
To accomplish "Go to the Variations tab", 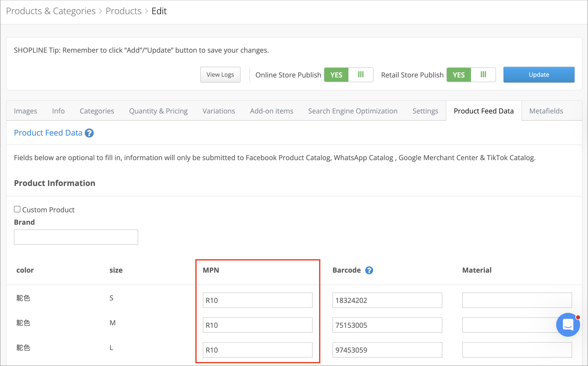I will pos(219,111).
